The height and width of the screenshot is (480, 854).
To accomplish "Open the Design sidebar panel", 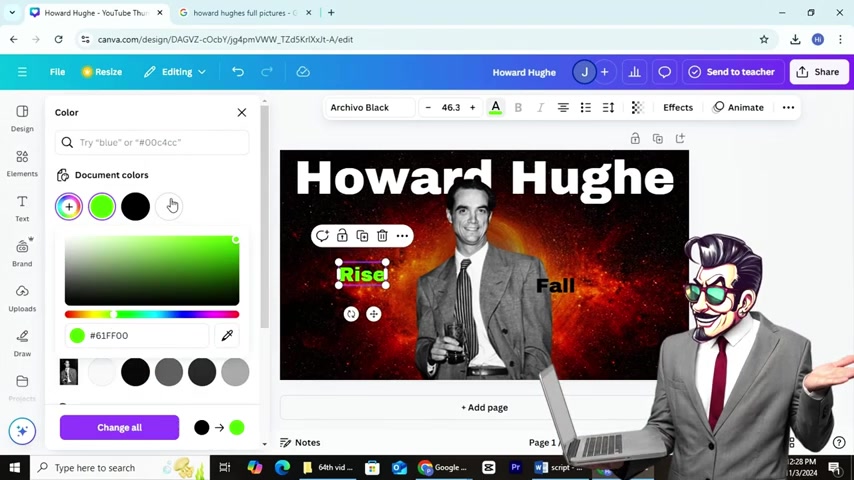I will [22, 118].
